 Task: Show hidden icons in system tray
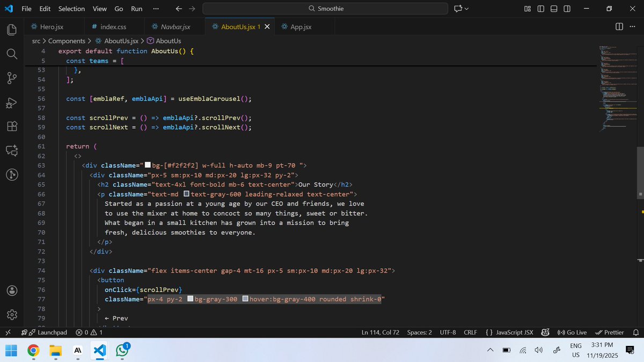pyautogui.click(x=491, y=350)
